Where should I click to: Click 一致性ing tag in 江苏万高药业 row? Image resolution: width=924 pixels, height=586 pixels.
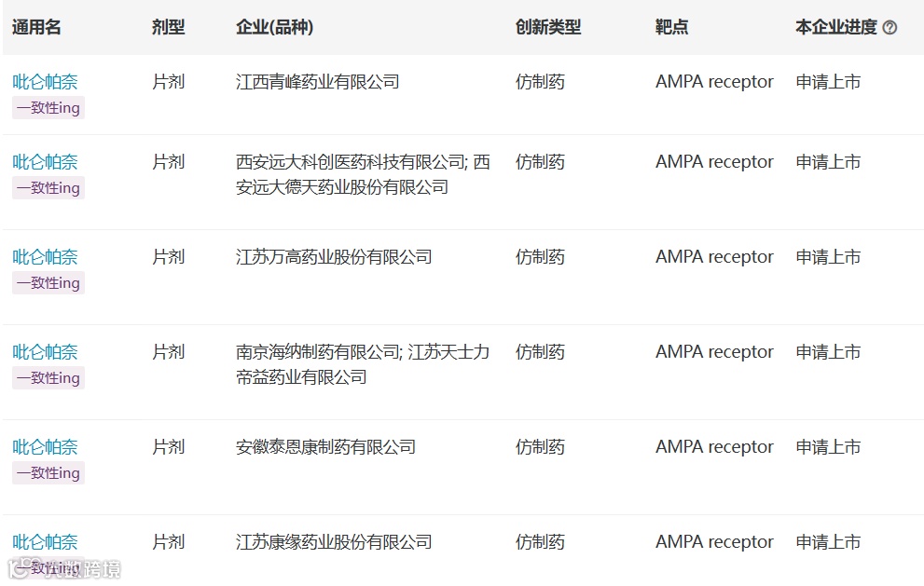coord(48,282)
